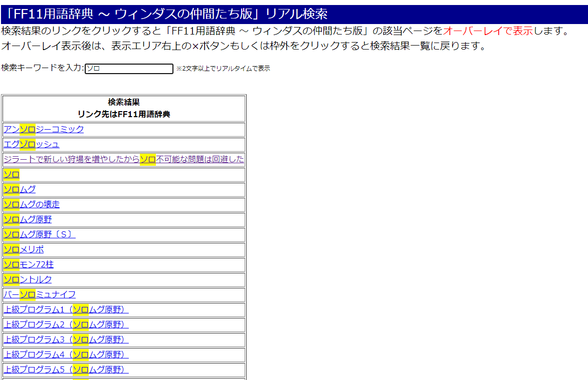Open the ソロムグ原野〔S〕 link
Viewport: 588px width, 380px height.
tap(40, 234)
